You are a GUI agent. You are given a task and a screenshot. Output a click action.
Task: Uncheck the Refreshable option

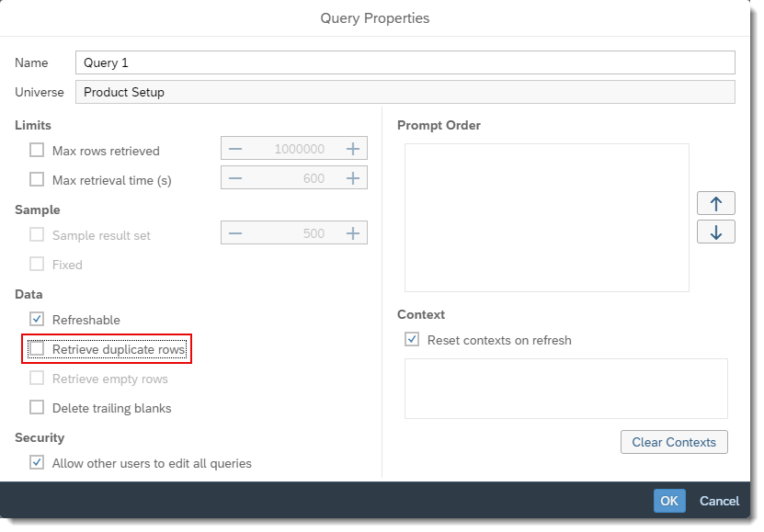pyautogui.click(x=37, y=320)
